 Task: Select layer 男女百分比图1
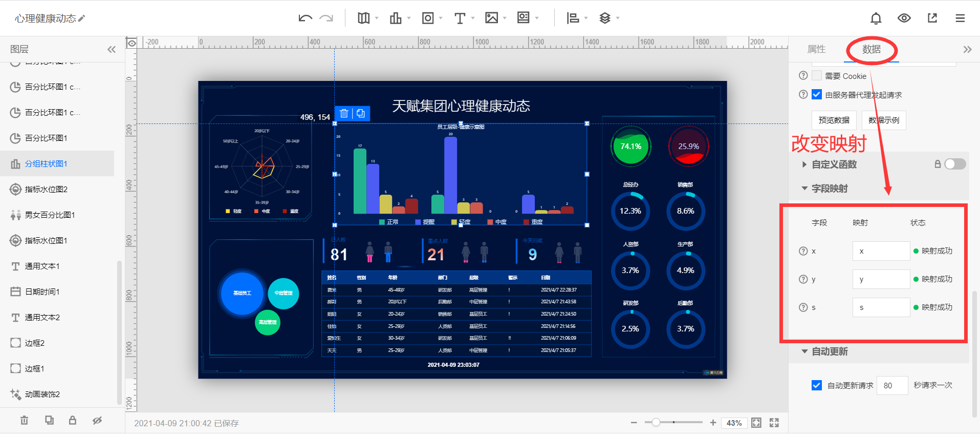pos(57,215)
